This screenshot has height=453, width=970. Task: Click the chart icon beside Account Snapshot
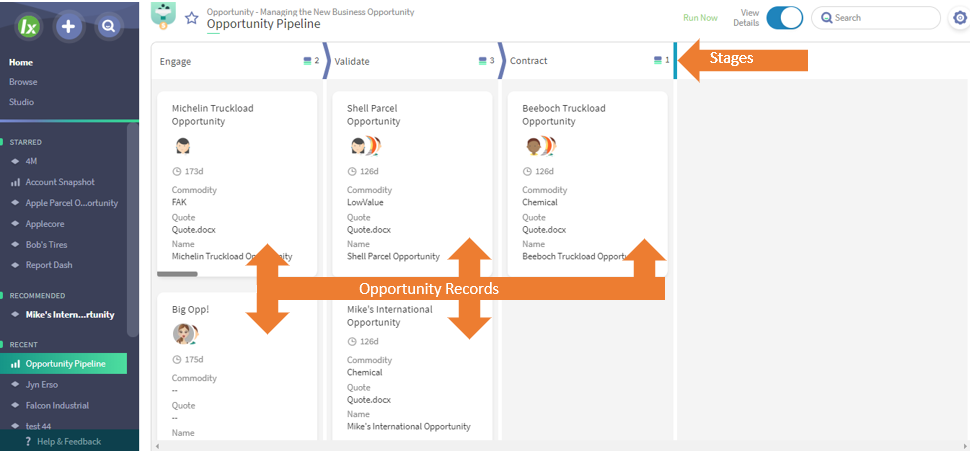15,183
